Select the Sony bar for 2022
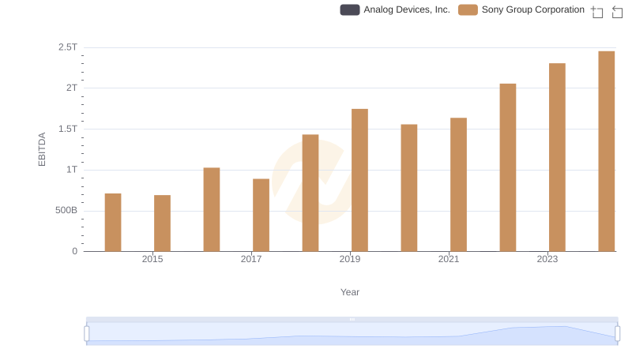This screenshot has width=632, height=364. point(508,167)
